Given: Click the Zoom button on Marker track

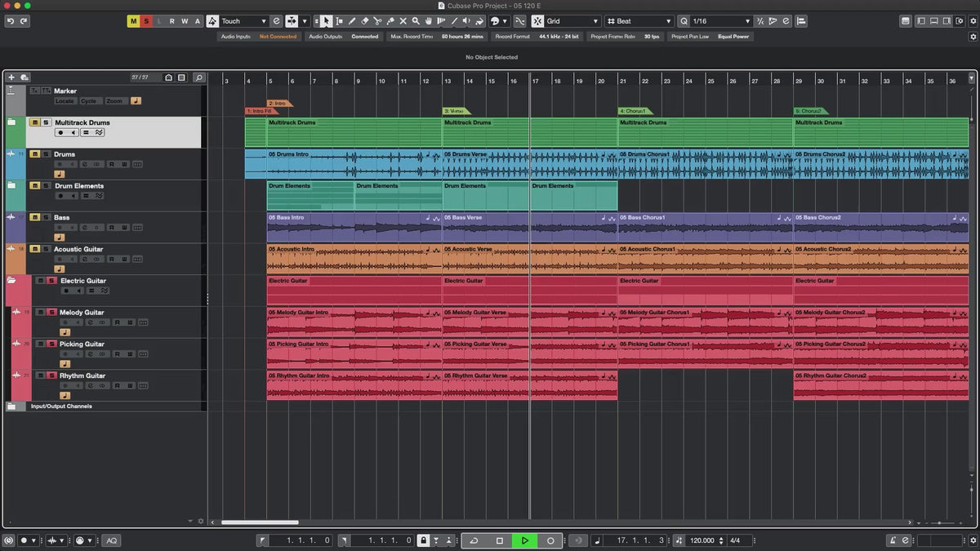Looking at the screenshot, I should [x=114, y=101].
